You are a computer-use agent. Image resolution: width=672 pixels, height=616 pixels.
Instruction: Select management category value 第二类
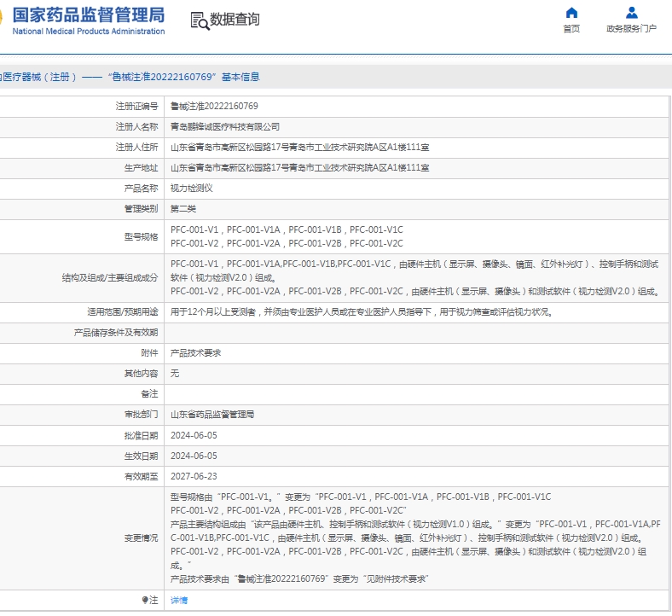tap(183, 209)
